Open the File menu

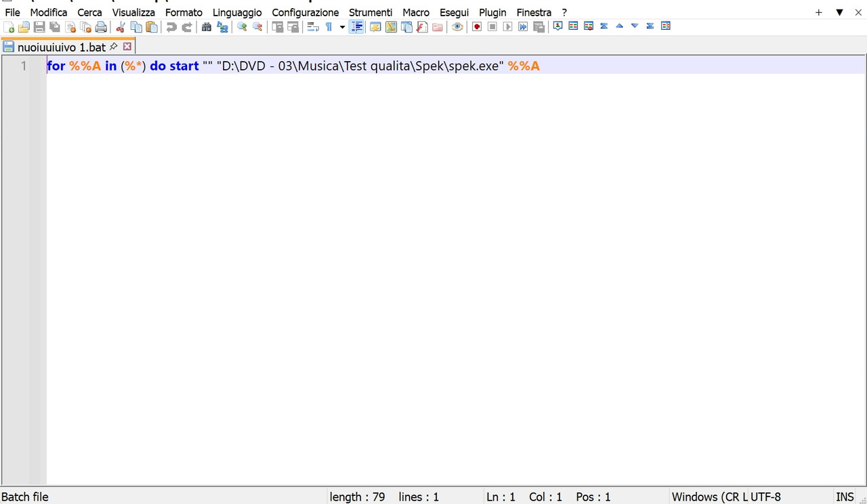pos(12,12)
